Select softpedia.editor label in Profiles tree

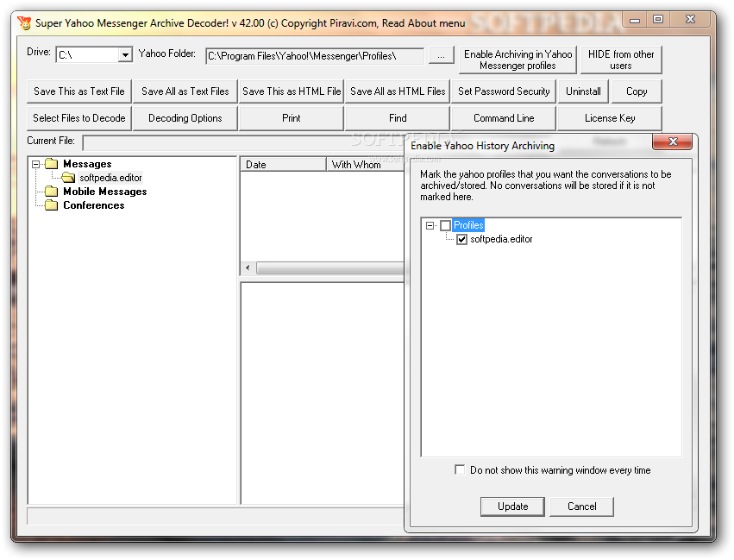(x=501, y=239)
